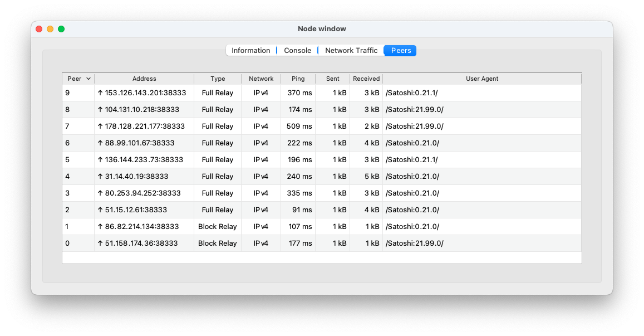
Task: Click the green zoom window button
Action: 61,29
